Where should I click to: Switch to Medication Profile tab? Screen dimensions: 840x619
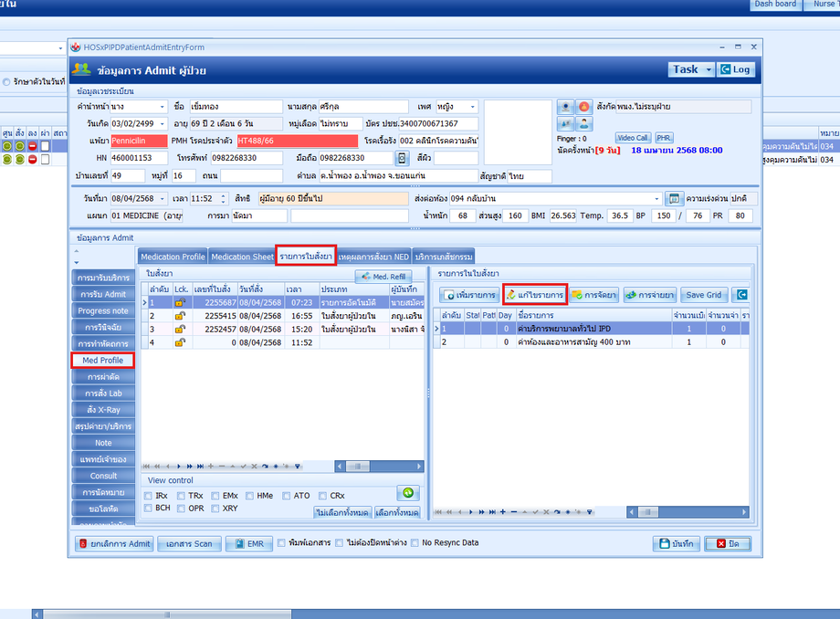point(173,257)
